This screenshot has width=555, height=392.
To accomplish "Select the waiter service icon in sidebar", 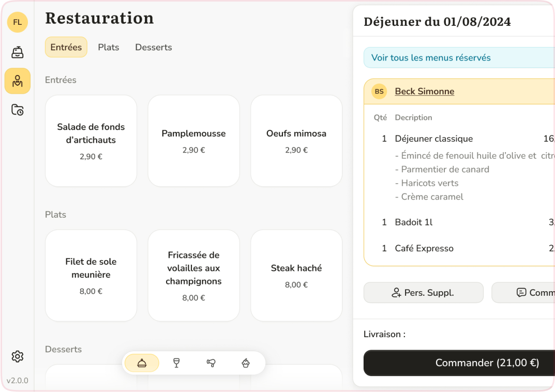I will tap(18, 81).
